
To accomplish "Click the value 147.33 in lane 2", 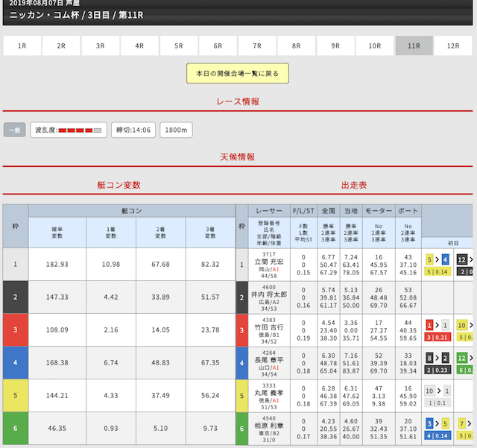I will tap(57, 297).
